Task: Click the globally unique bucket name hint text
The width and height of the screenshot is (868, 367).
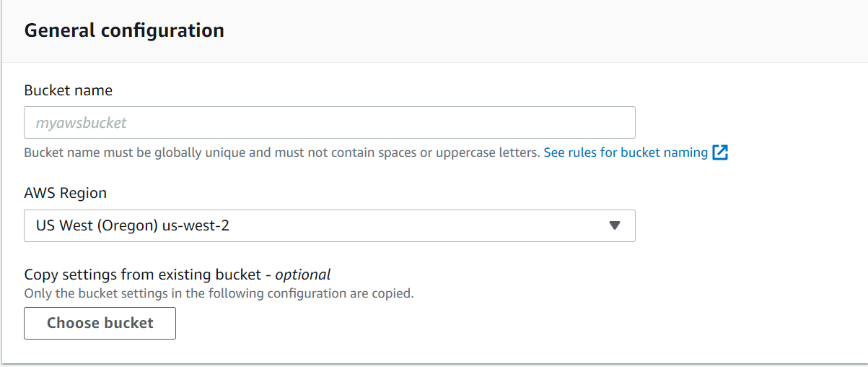Action: 281,152
